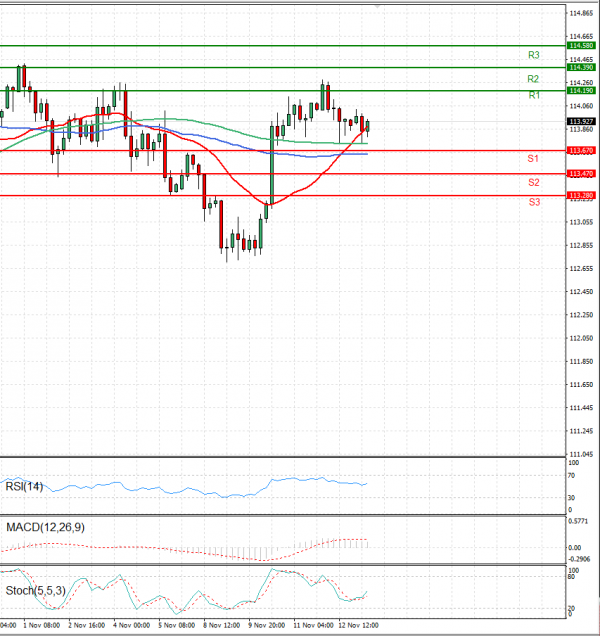This screenshot has width=600, height=636.
Task: Click the 114.190 green price tag
Action: tap(581, 90)
